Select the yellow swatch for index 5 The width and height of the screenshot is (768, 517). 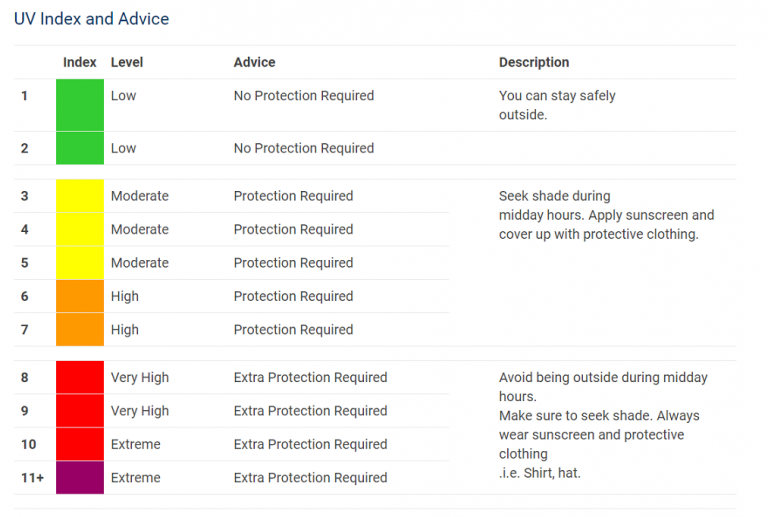pyautogui.click(x=80, y=263)
